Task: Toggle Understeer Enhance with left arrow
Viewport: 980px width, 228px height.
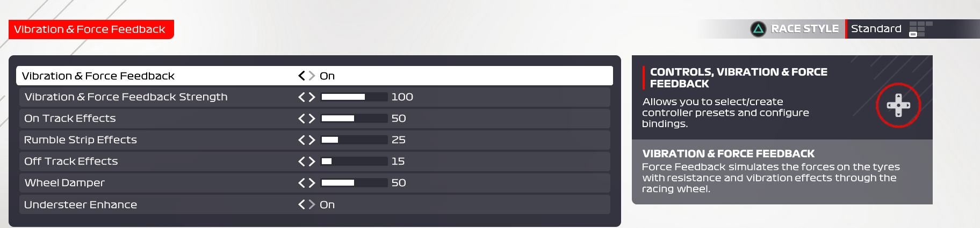Action: (x=302, y=204)
